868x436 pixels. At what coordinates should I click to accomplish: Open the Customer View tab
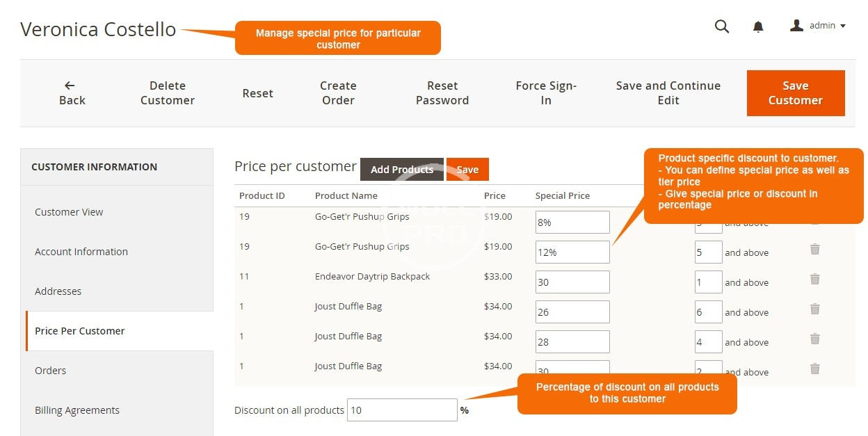(69, 212)
